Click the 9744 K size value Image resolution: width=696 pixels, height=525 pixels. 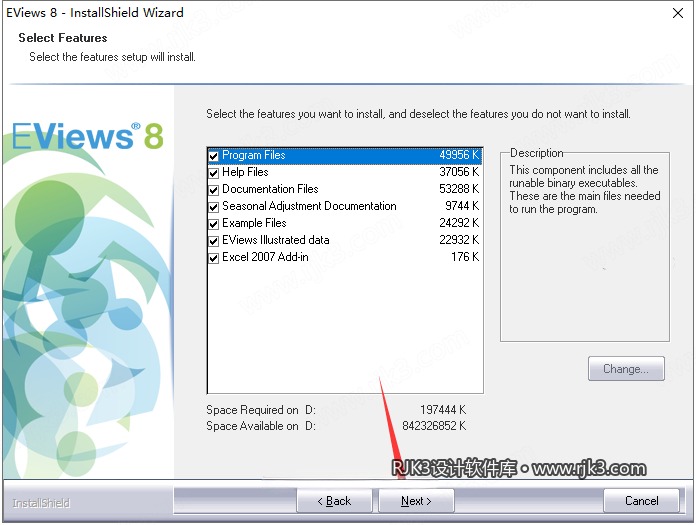[462, 205]
